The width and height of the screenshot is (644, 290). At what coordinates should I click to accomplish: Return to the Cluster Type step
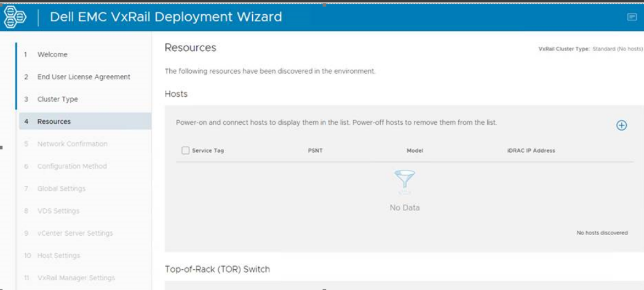[x=84, y=99]
